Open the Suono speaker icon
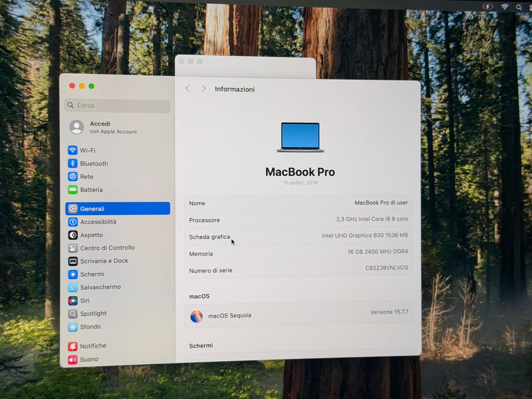 [x=73, y=360]
